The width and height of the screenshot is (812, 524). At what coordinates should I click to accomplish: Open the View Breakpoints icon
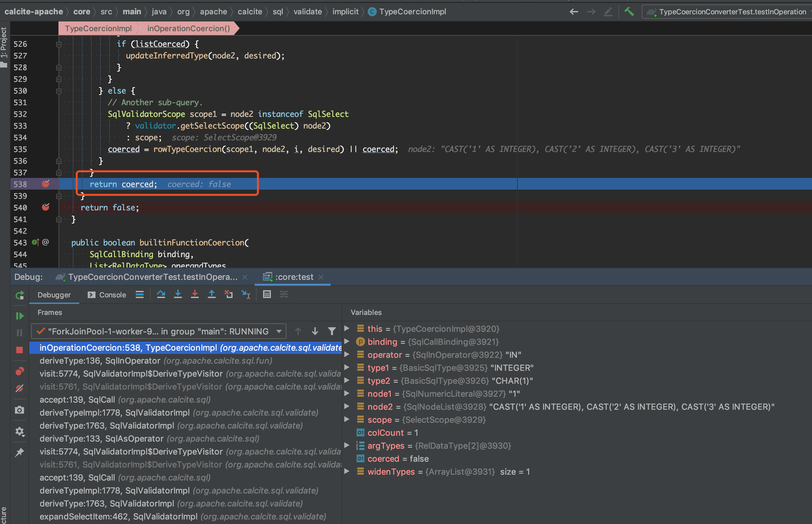19,371
